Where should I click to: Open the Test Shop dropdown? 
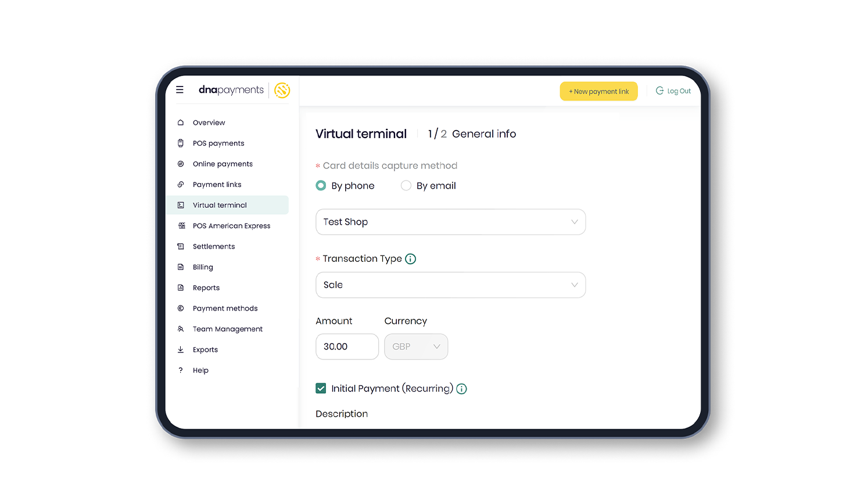point(450,222)
